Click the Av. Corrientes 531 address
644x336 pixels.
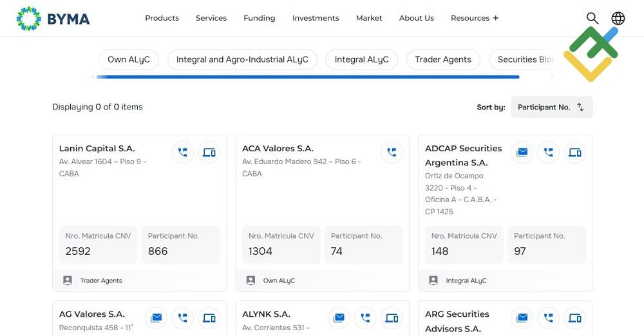(276, 328)
